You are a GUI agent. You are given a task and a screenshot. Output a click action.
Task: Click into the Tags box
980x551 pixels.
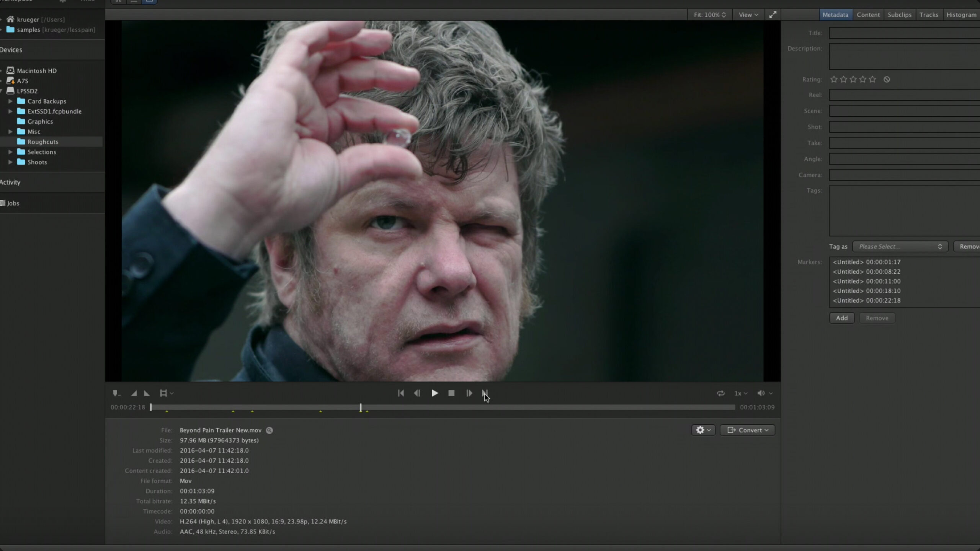pos(905,211)
